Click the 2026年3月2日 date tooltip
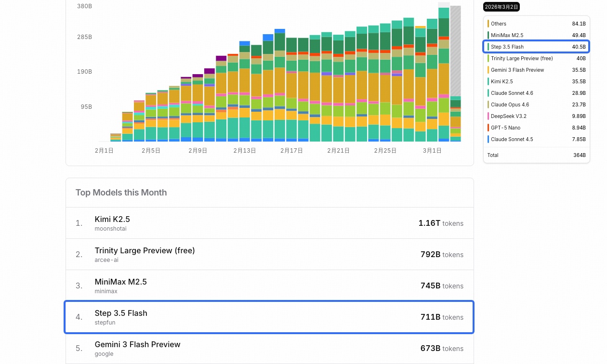The width and height of the screenshot is (607, 364). point(501,7)
